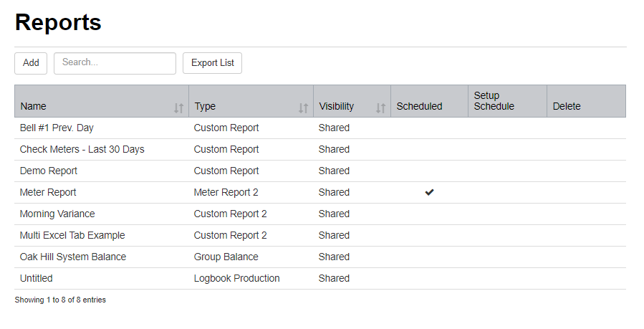Click the Type column sort arrows icon
Image resolution: width=644 pixels, height=329 pixels.
303,108
